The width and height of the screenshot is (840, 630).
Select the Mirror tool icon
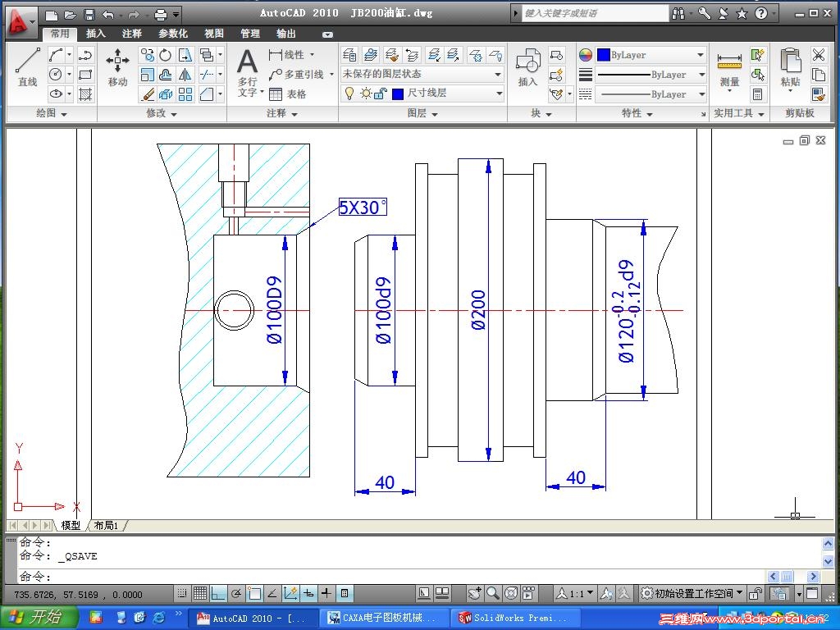185,75
